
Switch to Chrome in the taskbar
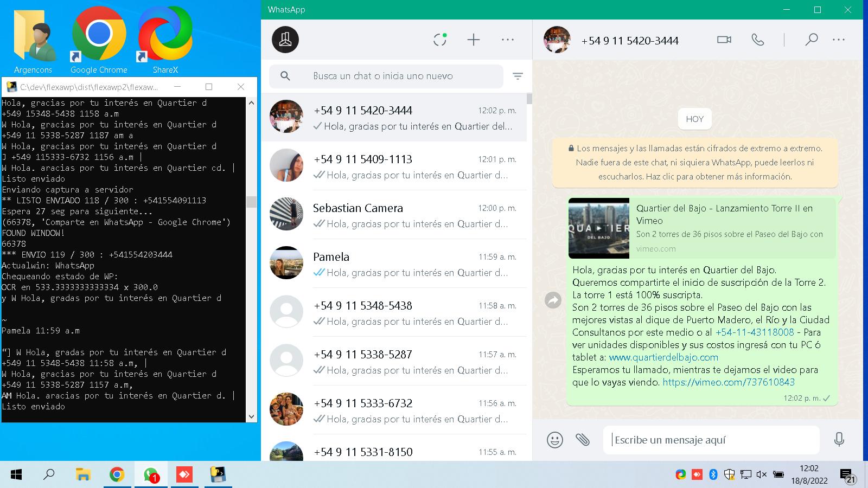point(117,475)
